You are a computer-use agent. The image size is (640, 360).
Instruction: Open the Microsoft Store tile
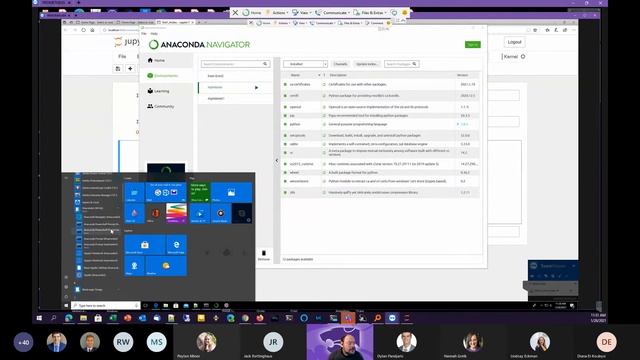tap(144, 244)
